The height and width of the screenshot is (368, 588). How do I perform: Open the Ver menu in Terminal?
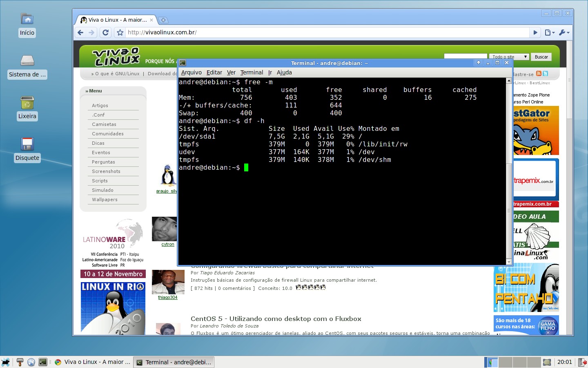pyautogui.click(x=231, y=72)
